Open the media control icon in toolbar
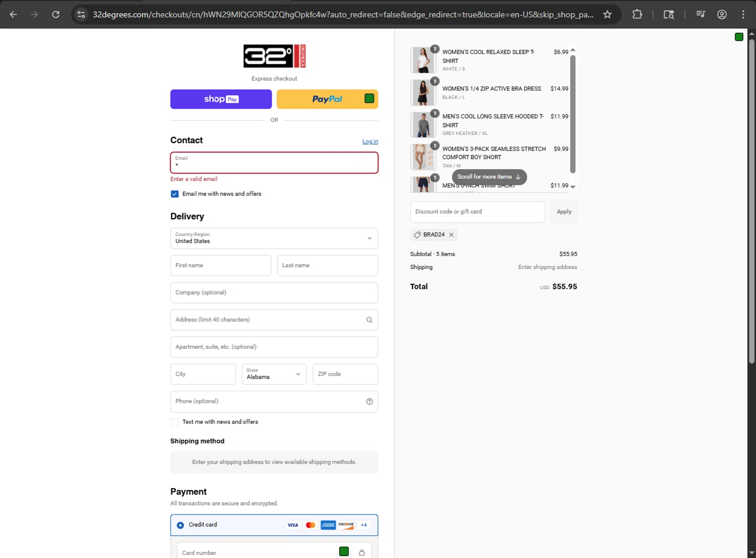Screen dimensions: 756x558 (701, 15)
